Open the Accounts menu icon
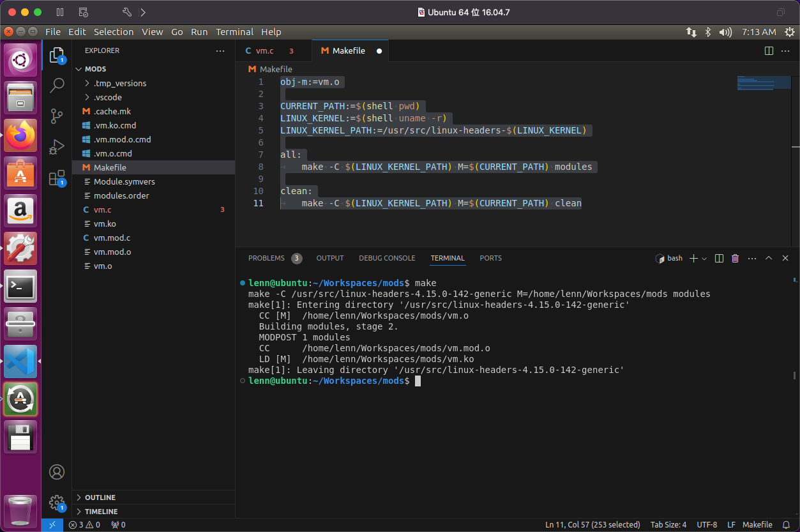This screenshot has height=532, width=800. [57, 472]
